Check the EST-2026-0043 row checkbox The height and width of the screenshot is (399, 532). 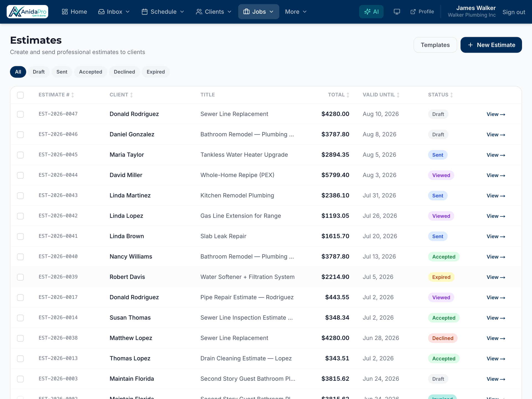point(20,196)
